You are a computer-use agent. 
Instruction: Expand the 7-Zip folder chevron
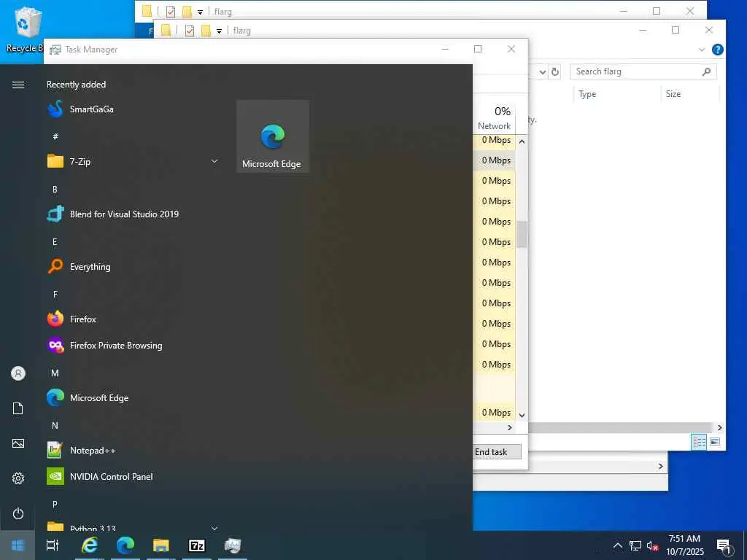[214, 161]
